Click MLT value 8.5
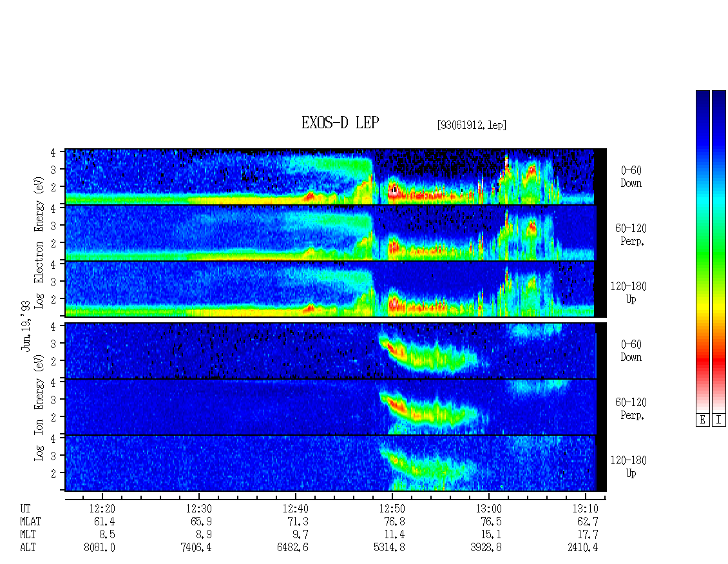Viewport: 728px width, 564px height. pyautogui.click(x=107, y=535)
